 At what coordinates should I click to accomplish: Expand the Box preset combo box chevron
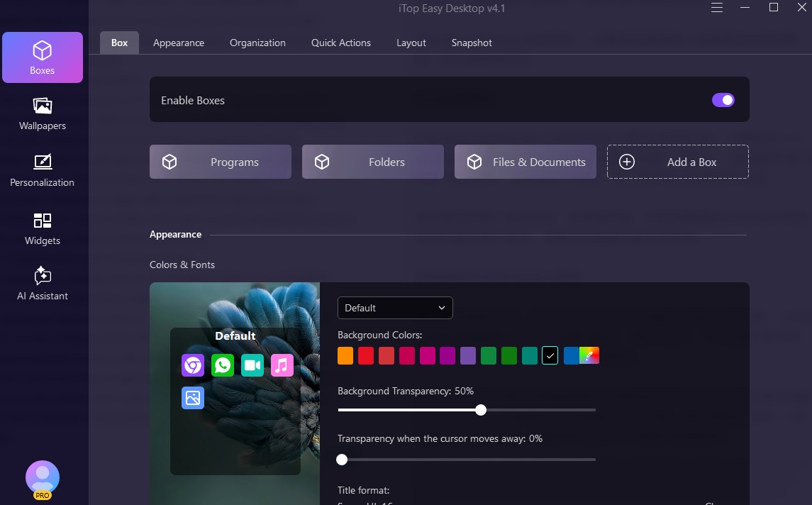coord(442,308)
